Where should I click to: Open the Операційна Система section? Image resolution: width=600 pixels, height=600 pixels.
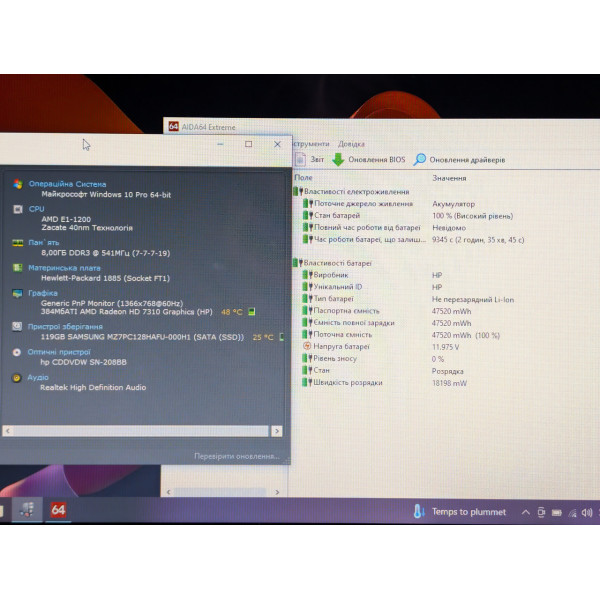(x=67, y=184)
